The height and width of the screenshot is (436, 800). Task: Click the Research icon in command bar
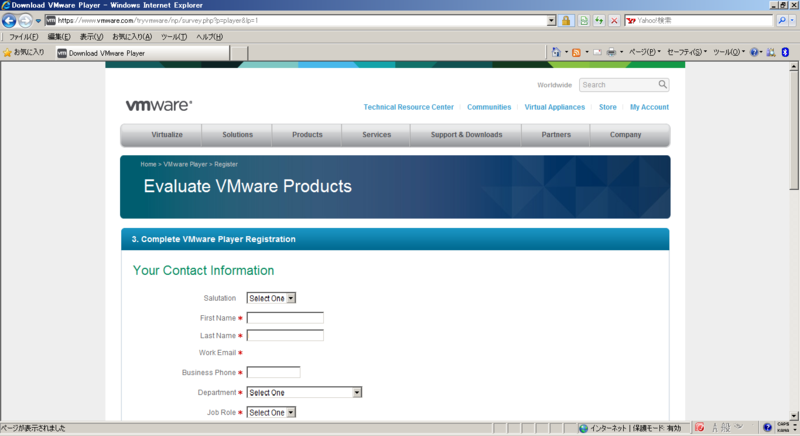click(x=771, y=52)
